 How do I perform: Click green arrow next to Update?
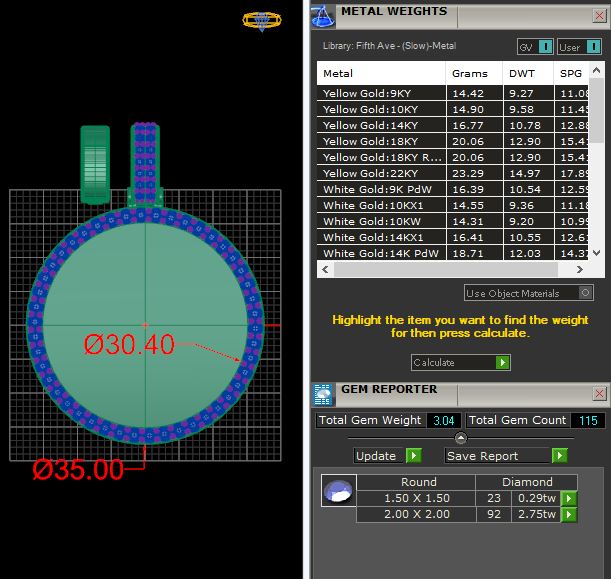click(x=414, y=455)
